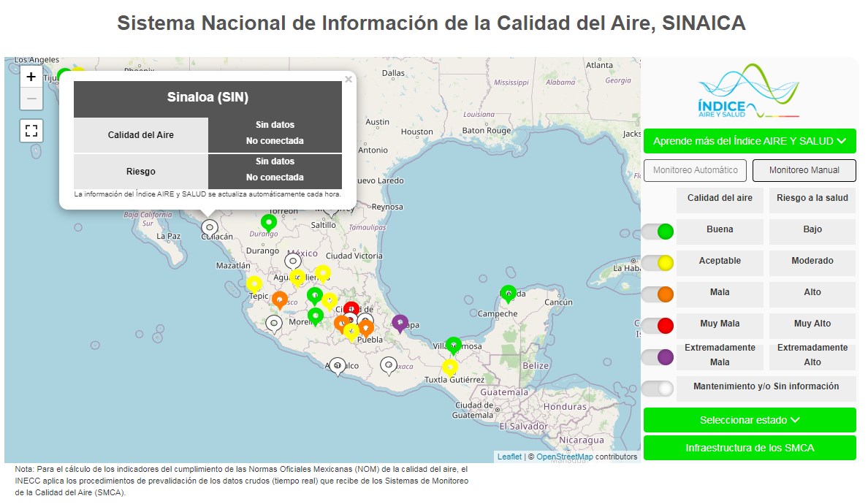Select the white marker near Acapulco

coord(337,364)
